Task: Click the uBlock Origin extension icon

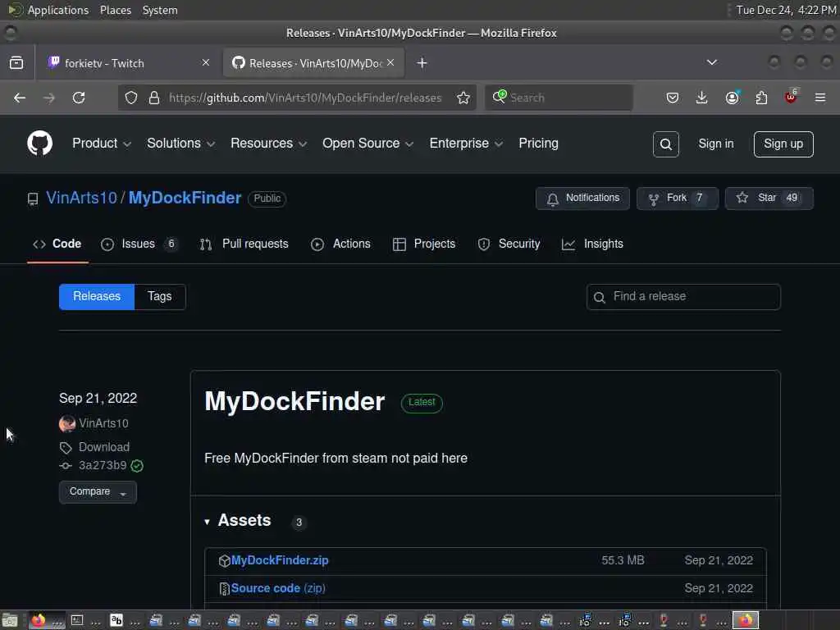Action: click(792, 97)
